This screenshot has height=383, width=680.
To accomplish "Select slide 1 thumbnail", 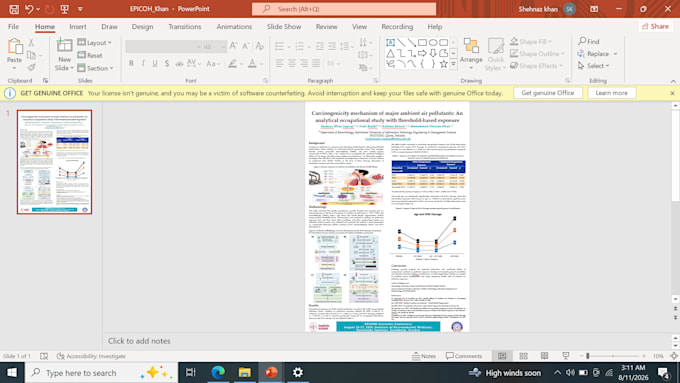I will tap(55, 162).
